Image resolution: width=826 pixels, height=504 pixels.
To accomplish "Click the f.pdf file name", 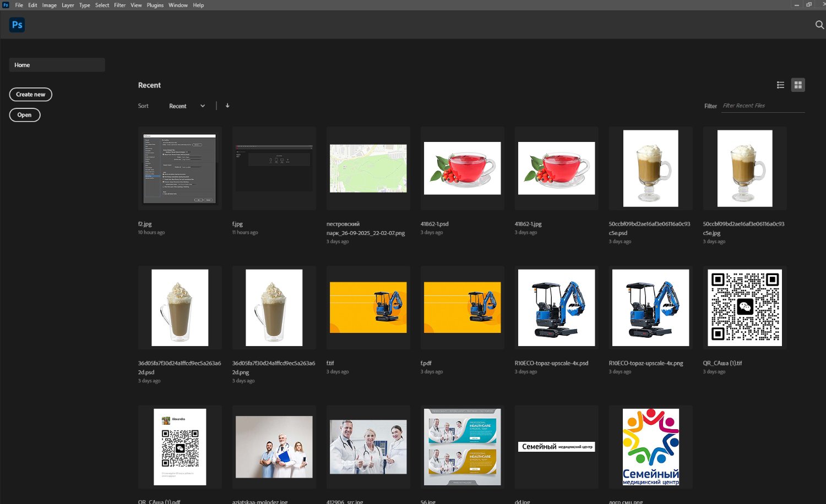I will click(x=426, y=364).
